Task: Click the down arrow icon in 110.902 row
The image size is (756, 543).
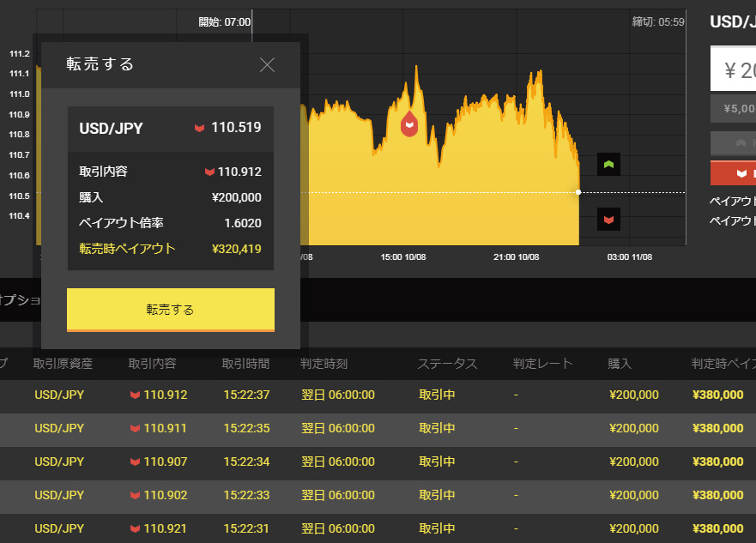Action: (x=135, y=495)
